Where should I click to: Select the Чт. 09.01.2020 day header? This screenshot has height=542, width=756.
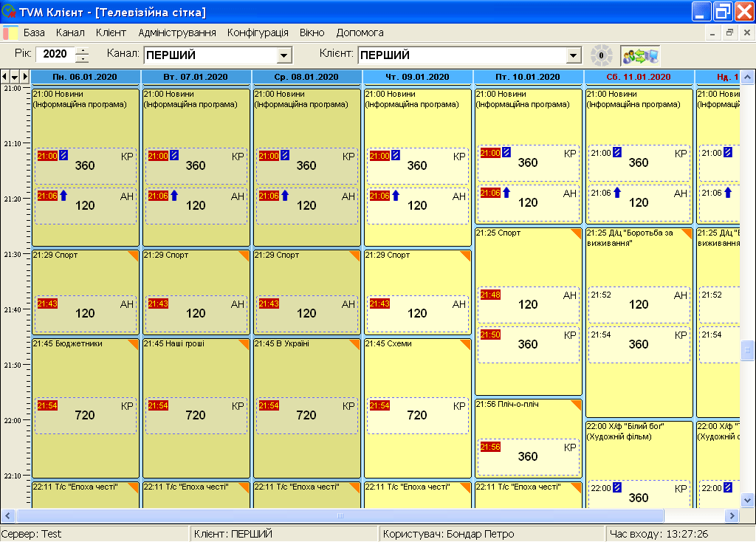(417, 77)
